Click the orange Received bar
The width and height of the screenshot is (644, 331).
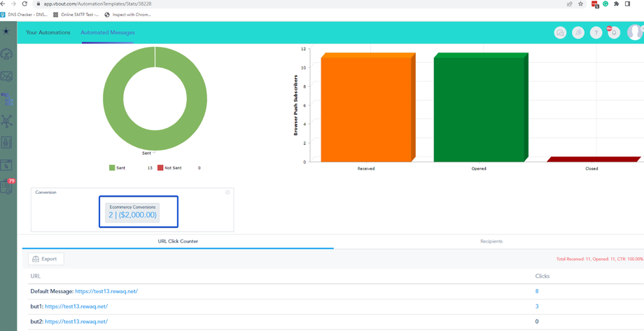366,109
